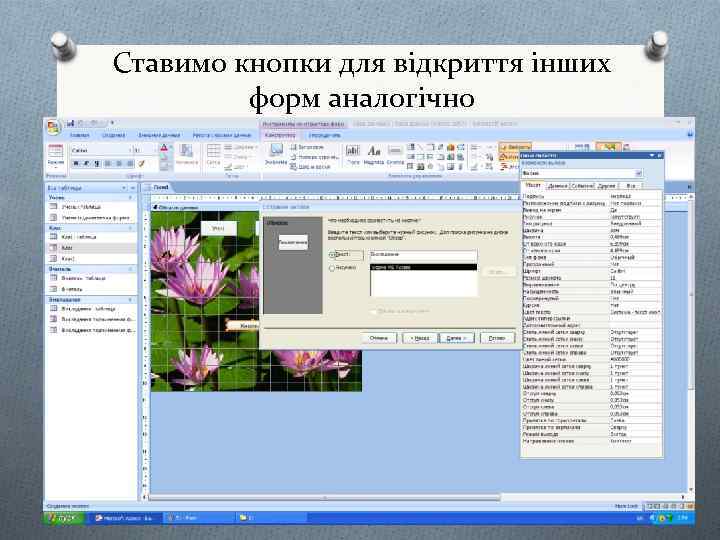Tick the show all pictures checkbox

(x=373, y=311)
